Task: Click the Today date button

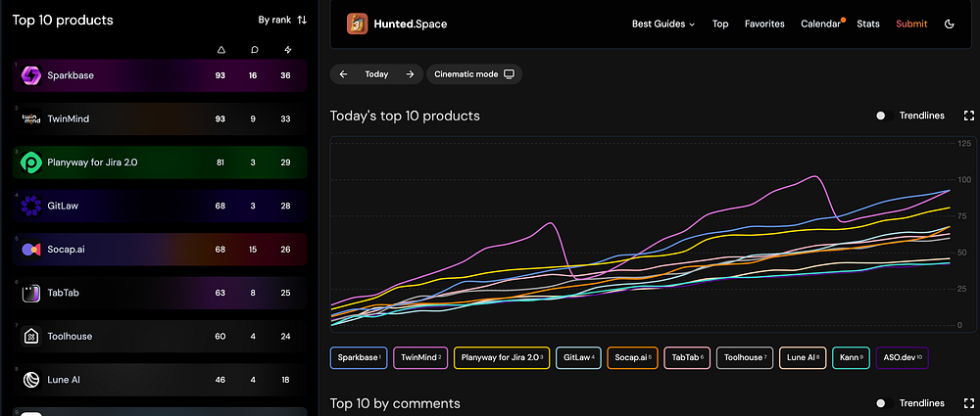Action: (x=376, y=74)
